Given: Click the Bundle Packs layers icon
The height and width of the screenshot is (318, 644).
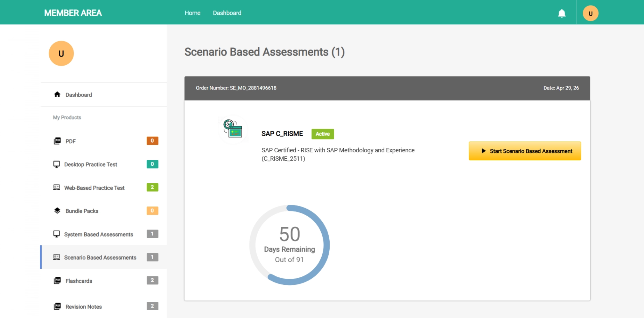Looking at the screenshot, I should [x=57, y=211].
